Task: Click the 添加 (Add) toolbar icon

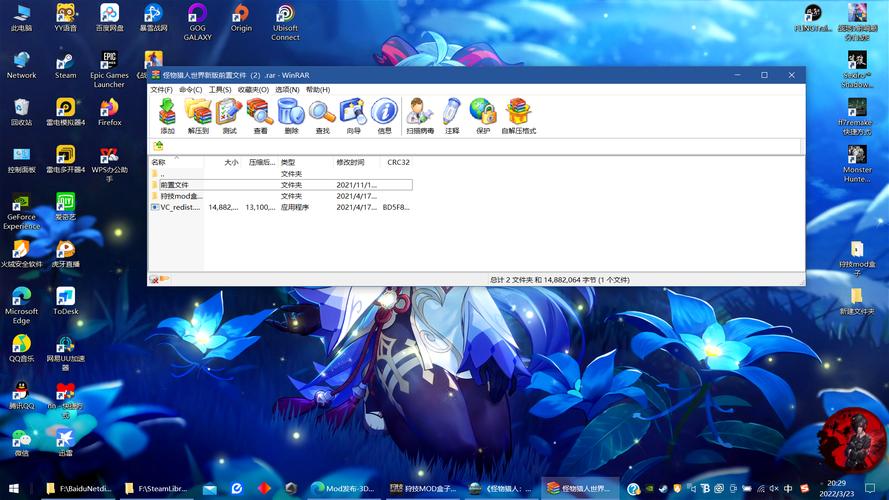Action: (167, 116)
